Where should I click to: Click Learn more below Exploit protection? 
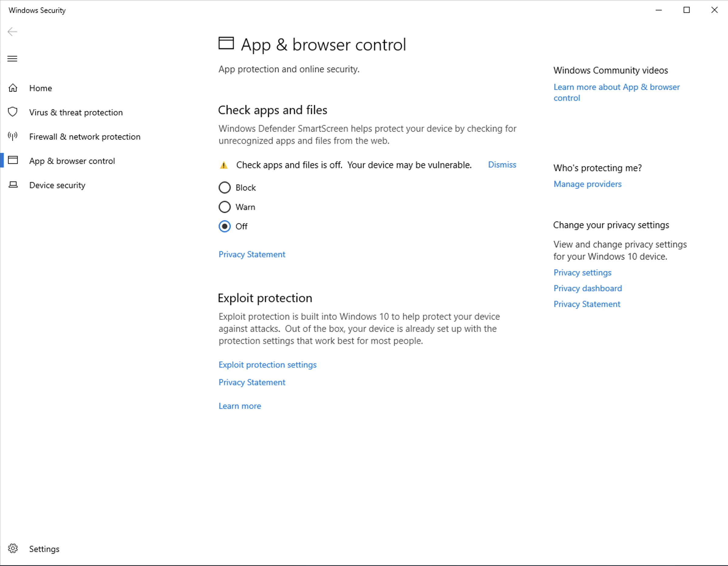240,406
